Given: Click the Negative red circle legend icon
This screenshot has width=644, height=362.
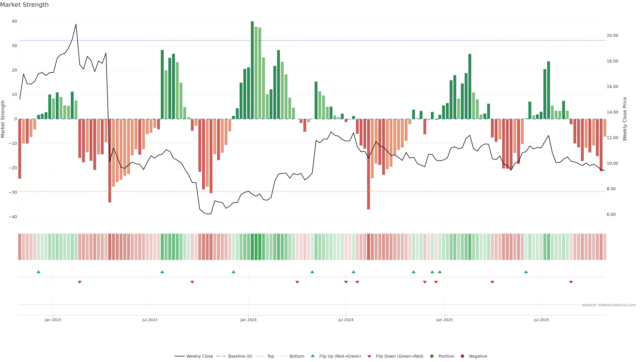Looking at the screenshot, I should (462, 356).
